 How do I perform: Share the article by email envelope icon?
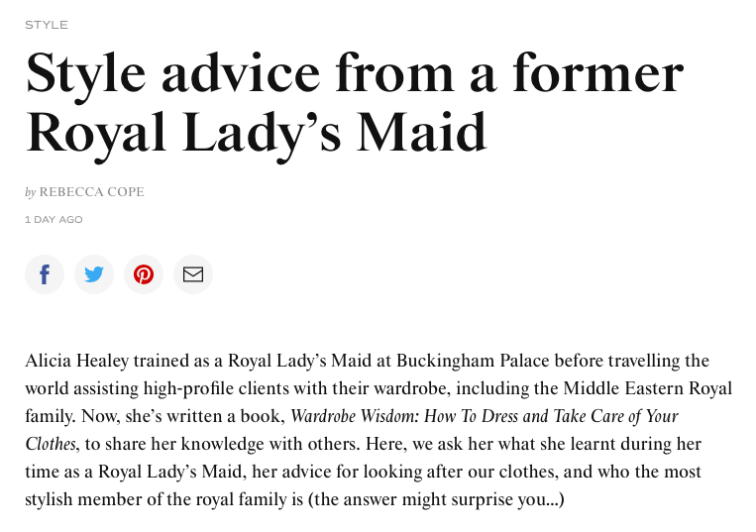(193, 274)
